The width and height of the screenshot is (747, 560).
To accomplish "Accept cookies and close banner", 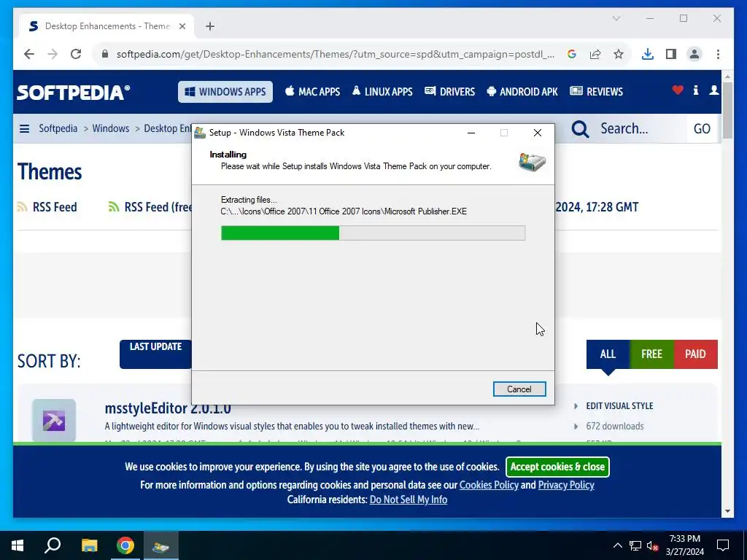I will tap(557, 467).
